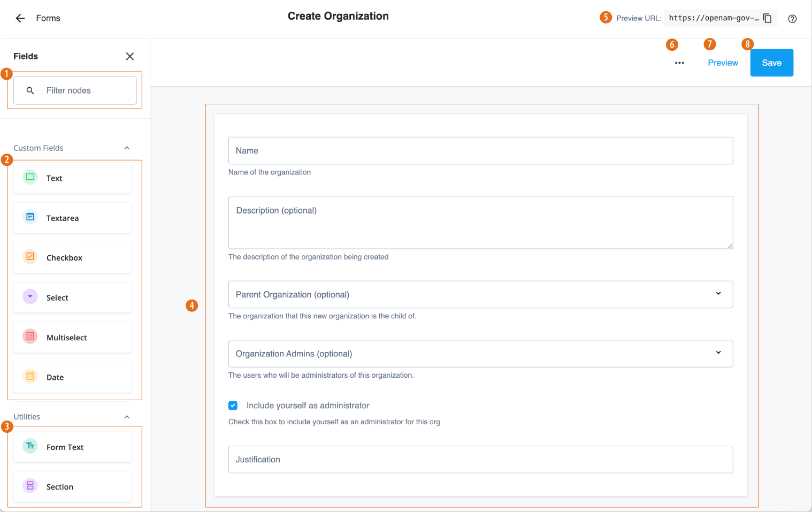Click the Preview link
Viewport: 812px width, 512px height.
(x=723, y=63)
